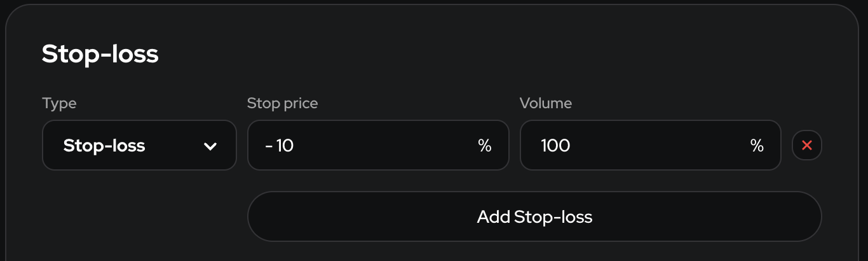Click the 100 value in Volume field
The height and width of the screenshot is (261, 868).
(x=555, y=146)
